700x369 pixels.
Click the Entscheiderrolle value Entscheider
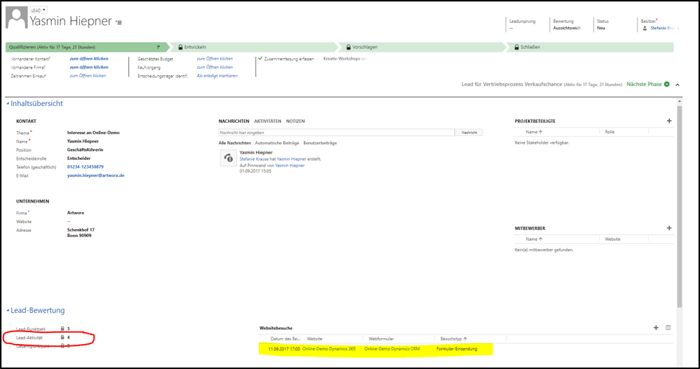click(79, 158)
